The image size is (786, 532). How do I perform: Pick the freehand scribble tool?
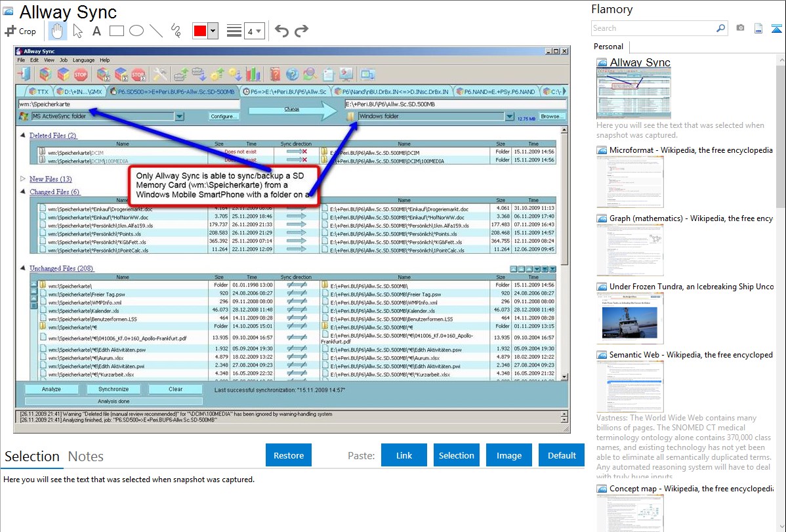(176, 31)
